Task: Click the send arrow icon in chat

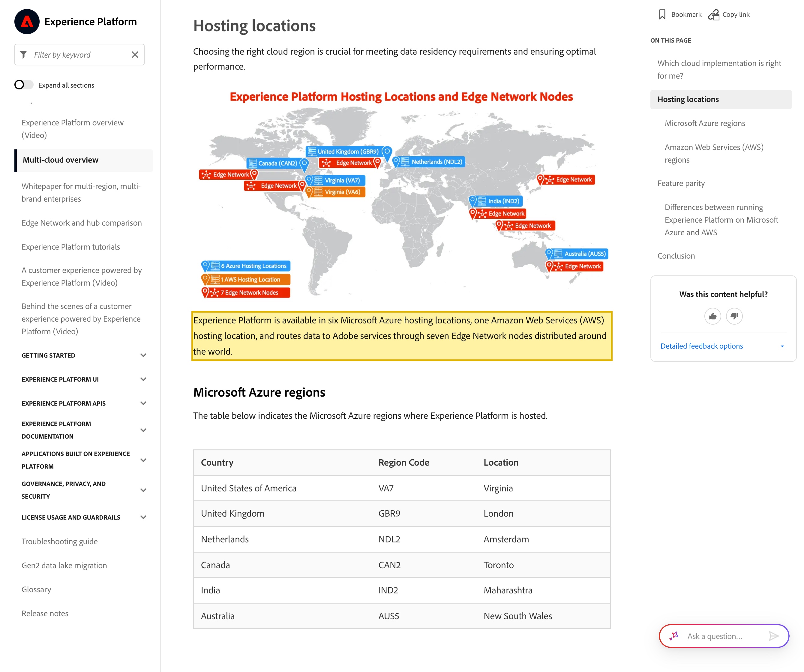Action: click(x=773, y=636)
